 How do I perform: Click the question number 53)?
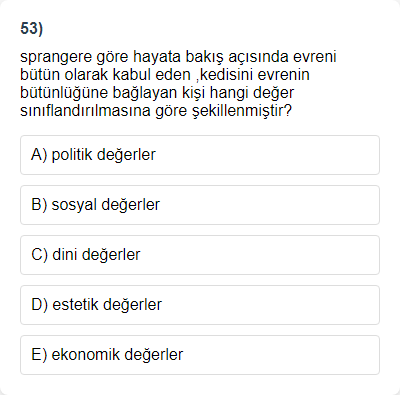coord(32,28)
